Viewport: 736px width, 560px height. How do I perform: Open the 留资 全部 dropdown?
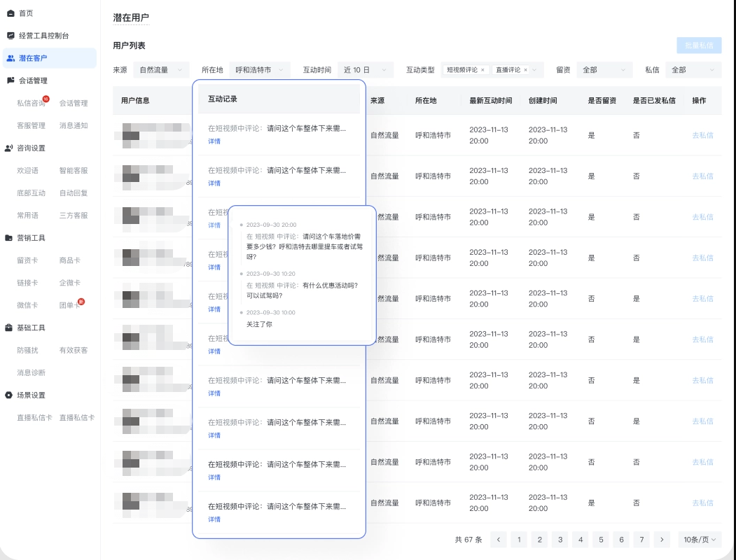(604, 70)
